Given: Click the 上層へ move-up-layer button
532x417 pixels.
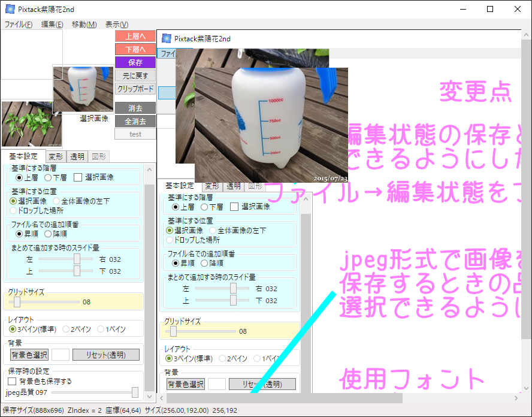Looking at the screenshot, I should click(x=135, y=36).
